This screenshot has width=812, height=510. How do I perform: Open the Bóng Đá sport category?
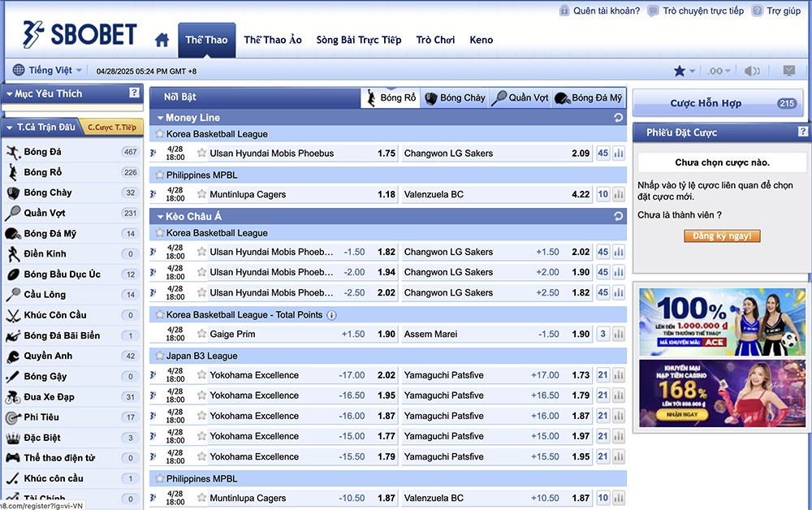point(72,152)
